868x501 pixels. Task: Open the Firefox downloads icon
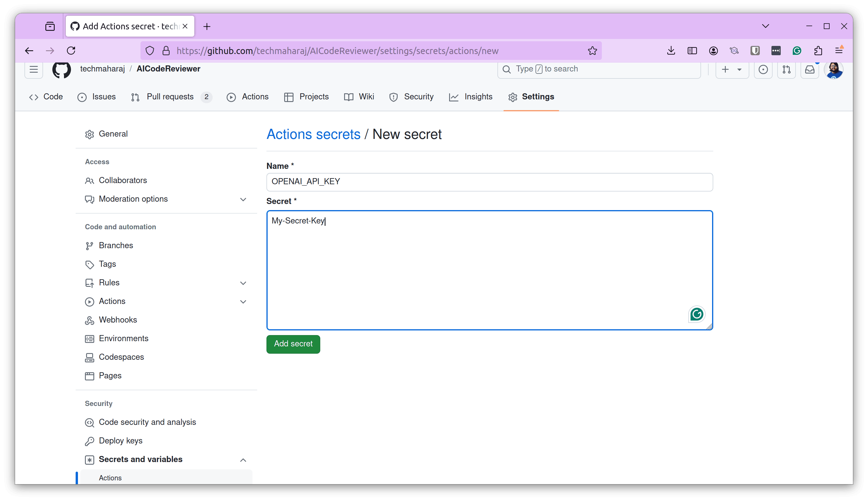pyautogui.click(x=670, y=51)
